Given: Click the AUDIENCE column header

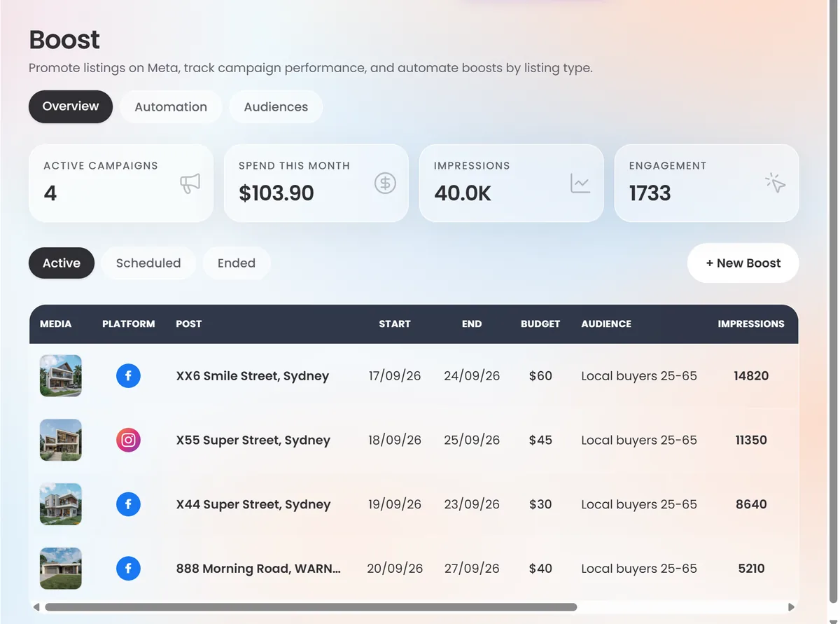Looking at the screenshot, I should pyautogui.click(x=606, y=324).
